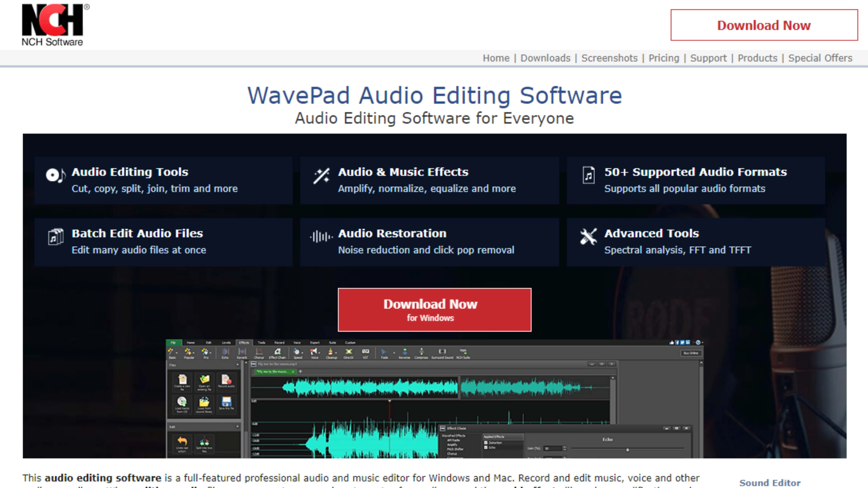This screenshot has width=868, height=488.
Task: Click the thumbs-up like icon in WavePad
Action: pos(672,343)
